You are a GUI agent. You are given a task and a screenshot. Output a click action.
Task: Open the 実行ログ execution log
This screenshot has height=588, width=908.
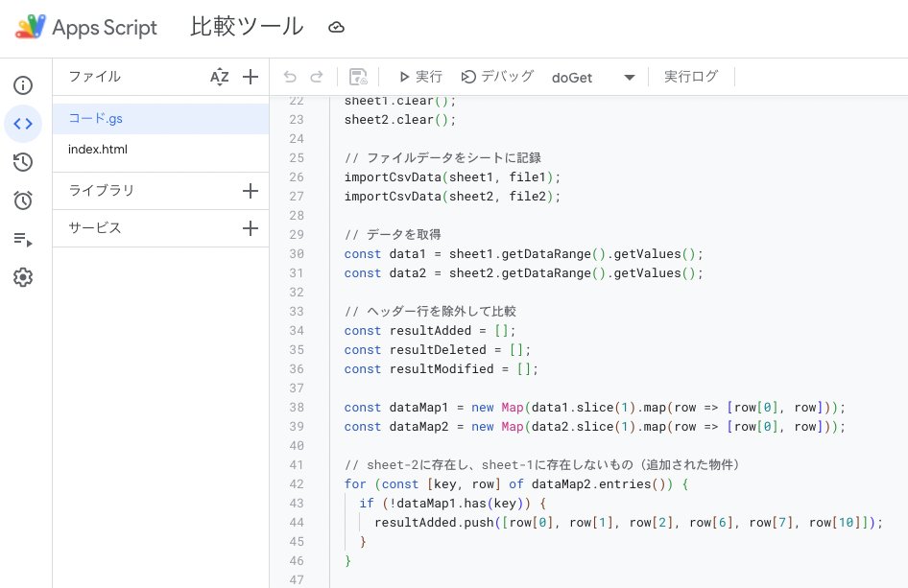pyautogui.click(x=691, y=77)
